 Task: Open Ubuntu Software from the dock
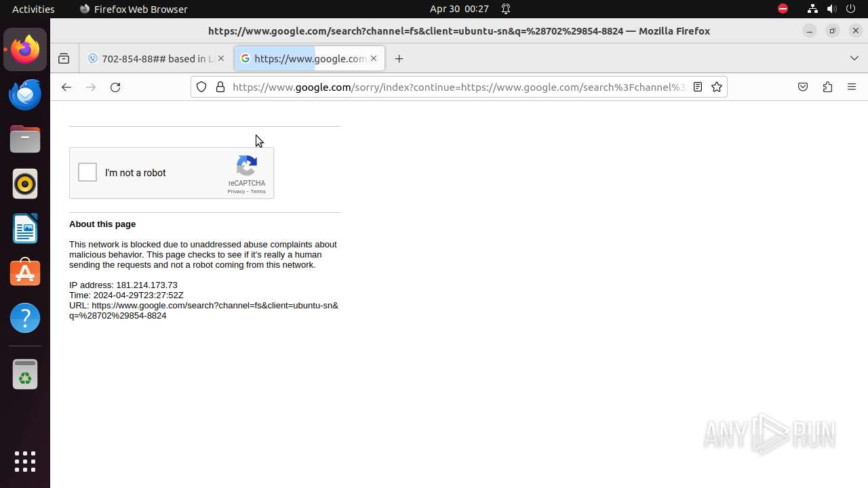pos(25,273)
